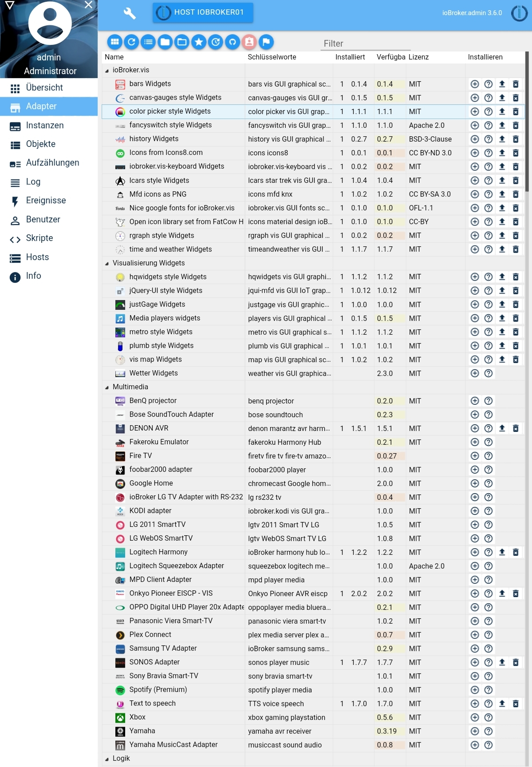Screen dimensions: 532x767
Task: Upload color picker style Widgets adapter
Action: tap(502, 111)
